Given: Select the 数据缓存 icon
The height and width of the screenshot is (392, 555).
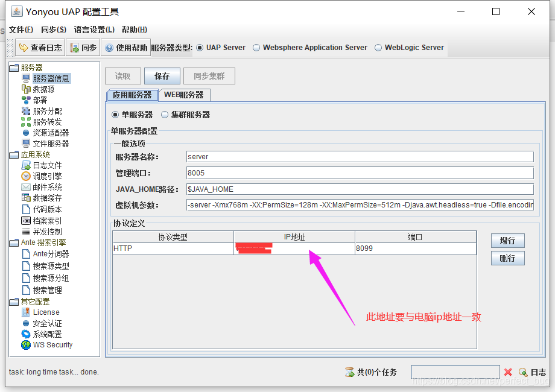Looking at the screenshot, I should [x=26, y=198].
